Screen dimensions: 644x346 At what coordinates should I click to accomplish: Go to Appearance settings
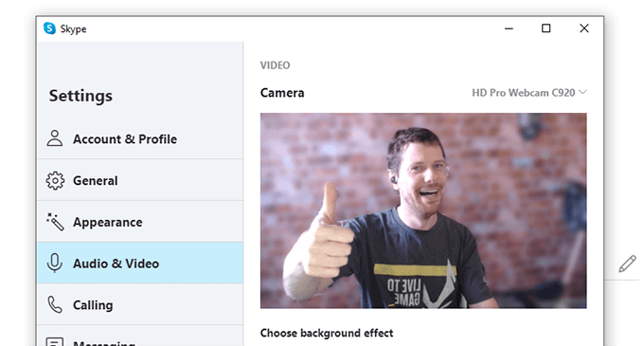click(139, 222)
